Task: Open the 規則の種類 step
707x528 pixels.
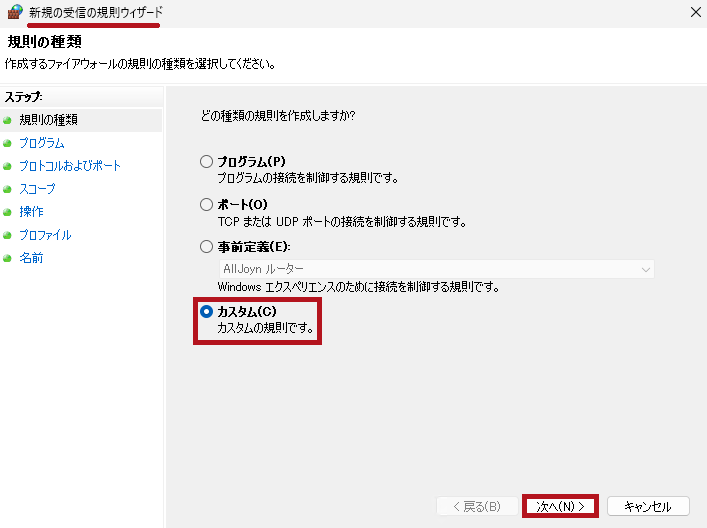Action: pos(48,120)
